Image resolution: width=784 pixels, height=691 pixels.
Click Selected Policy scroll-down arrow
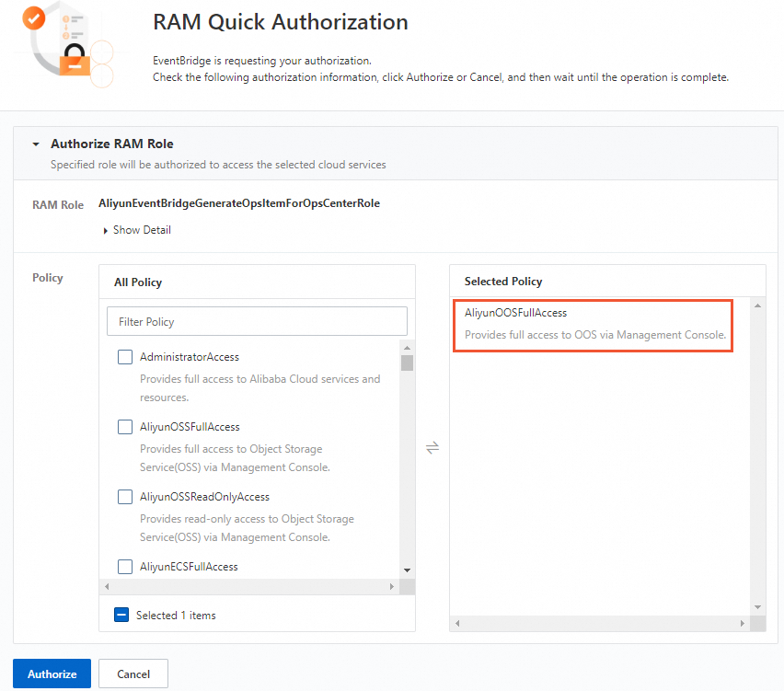[x=758, y=607]
